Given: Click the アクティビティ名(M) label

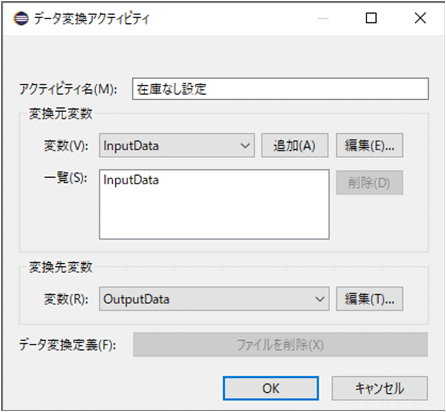Looking at the screenshot, I should click(68, 89).
